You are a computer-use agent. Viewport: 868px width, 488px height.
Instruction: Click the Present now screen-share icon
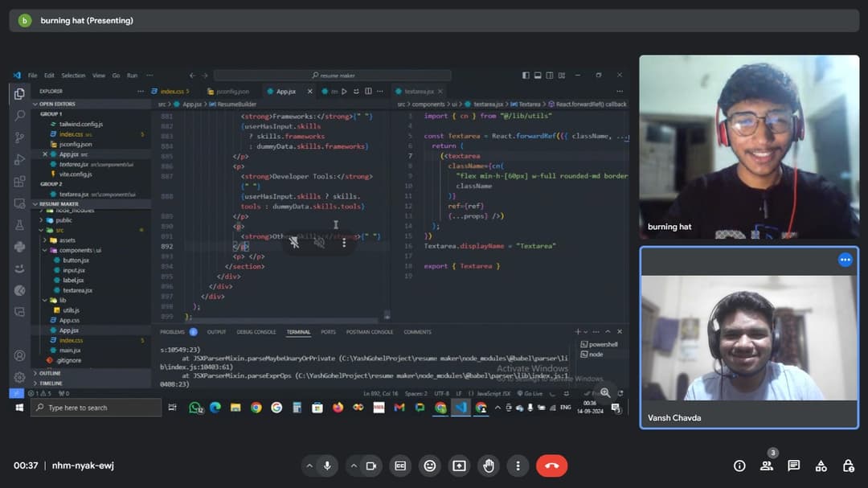point(459,465)
